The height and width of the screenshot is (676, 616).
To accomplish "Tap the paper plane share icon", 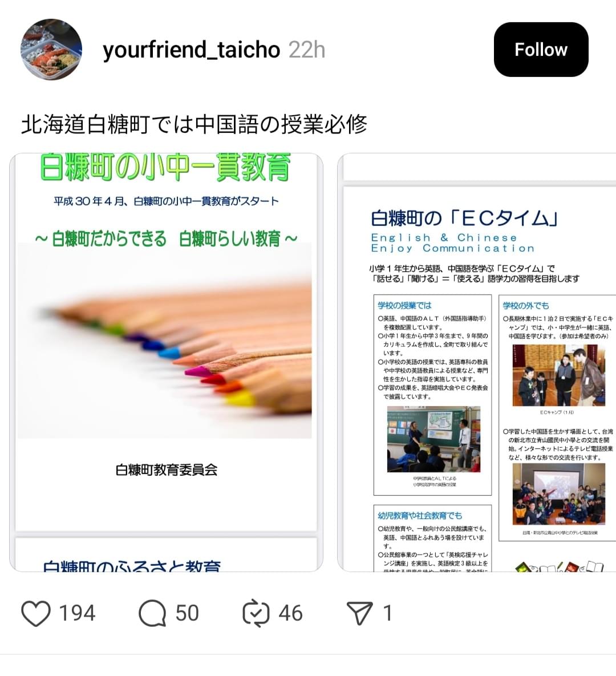I will coord(359,613).
